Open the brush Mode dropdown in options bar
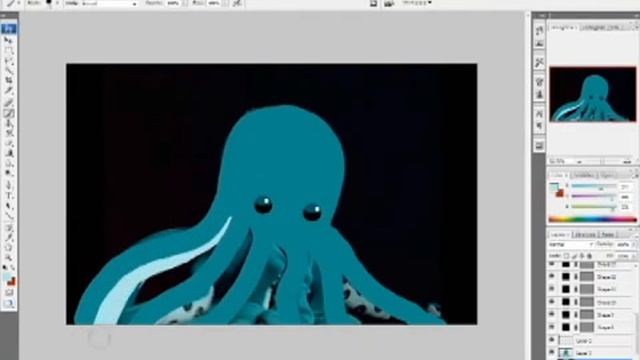Image resolution: width=640 pixels, height=360 pixels. [108, 3]
